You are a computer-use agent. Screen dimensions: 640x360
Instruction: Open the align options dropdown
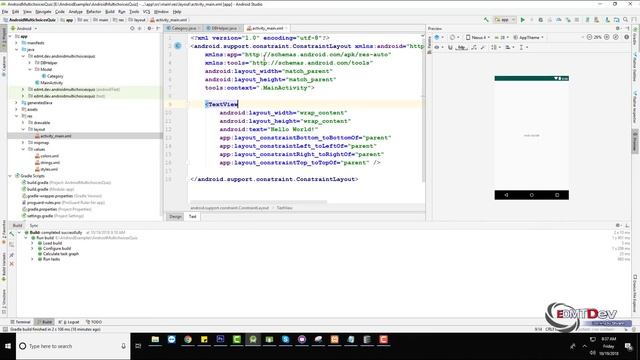pos(509,47)
